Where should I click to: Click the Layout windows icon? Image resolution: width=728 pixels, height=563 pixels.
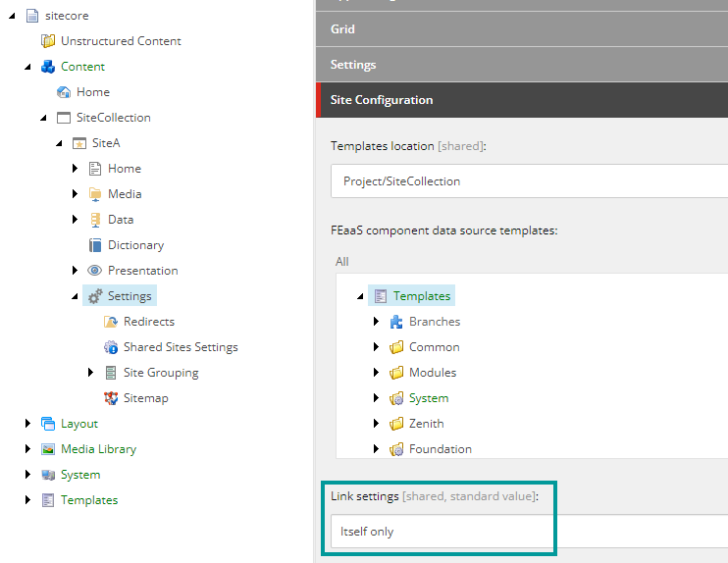coord(48,424)
